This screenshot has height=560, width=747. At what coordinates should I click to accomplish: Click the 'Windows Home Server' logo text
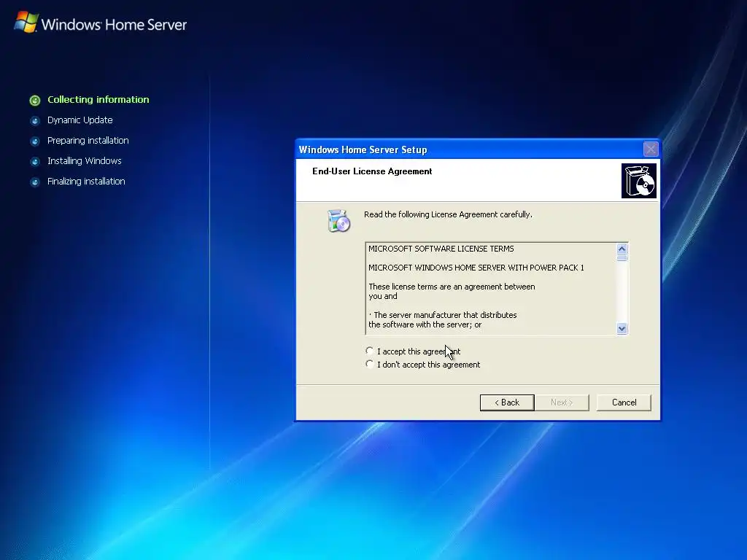(114, 24)
